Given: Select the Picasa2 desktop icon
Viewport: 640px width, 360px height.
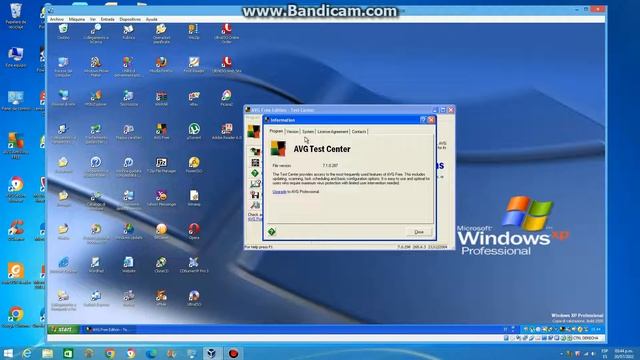Looking at the screenshot, I should (x=227, y=98).
